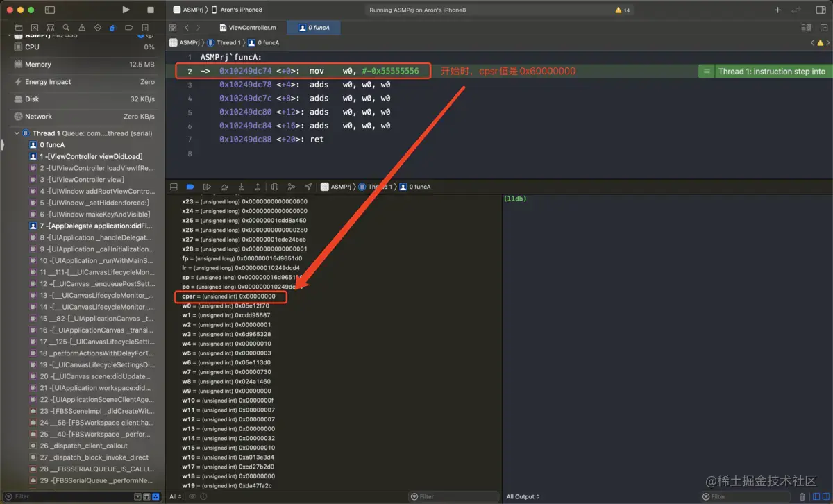Select the UIWindow makeKeyAndVisible frame
Image resolution: width=833 pixels, height=504 pixels.
pyautogui.click(x=90, y=214)
